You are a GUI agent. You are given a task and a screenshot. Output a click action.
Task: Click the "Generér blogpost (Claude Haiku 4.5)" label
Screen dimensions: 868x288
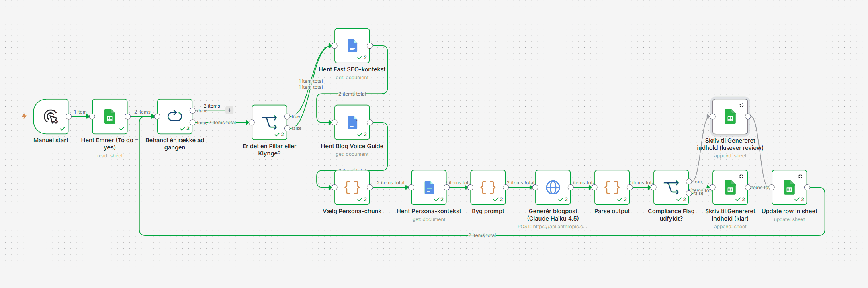click(x=553, y=215)
